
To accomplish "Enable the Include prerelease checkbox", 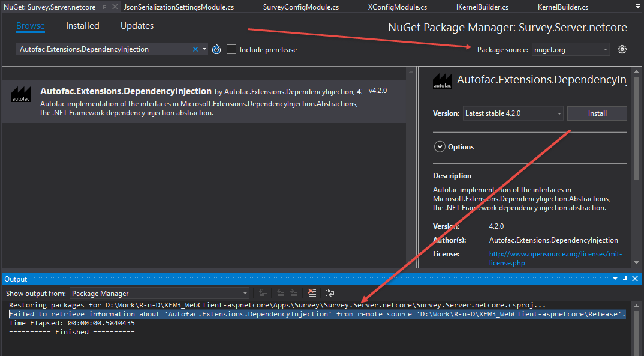I will click(x=231, y=49).
